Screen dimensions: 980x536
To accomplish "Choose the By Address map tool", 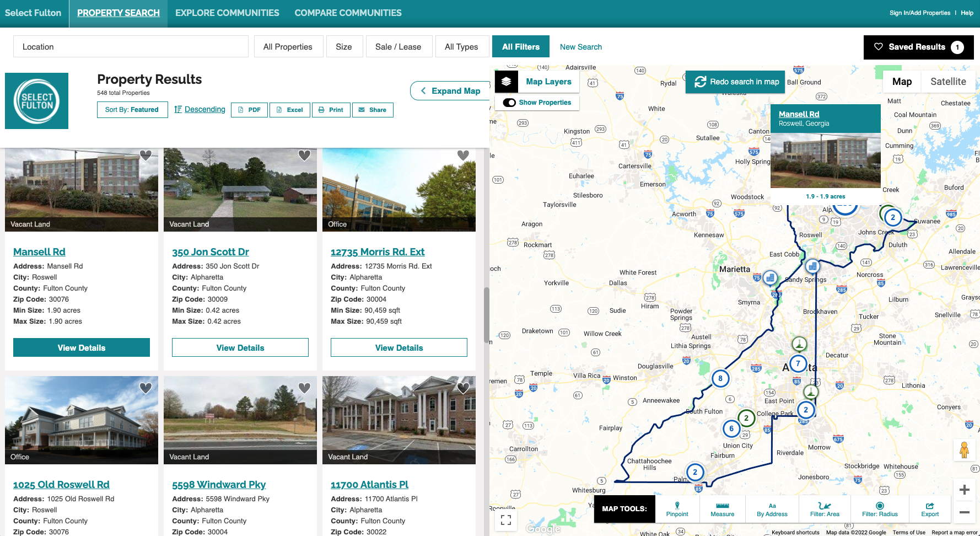I will tap(772, 509).
